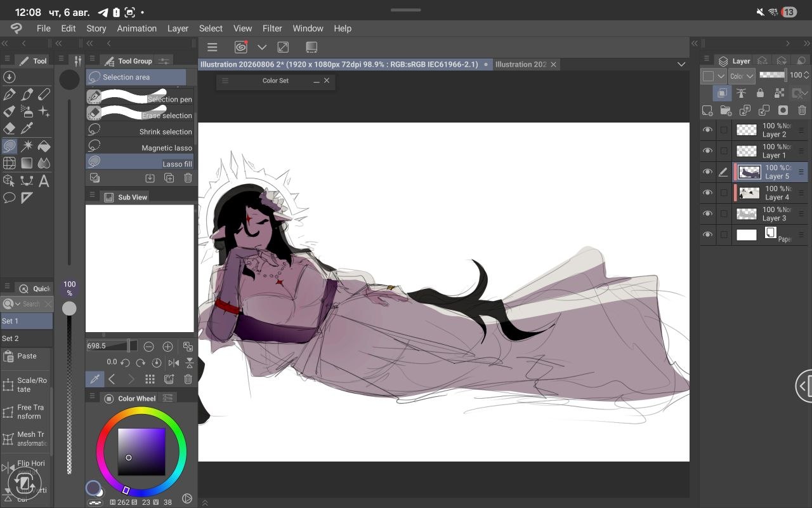Select the Balloon tool
The width and height of the screenshot is (812, 508).
pos(9,198)
